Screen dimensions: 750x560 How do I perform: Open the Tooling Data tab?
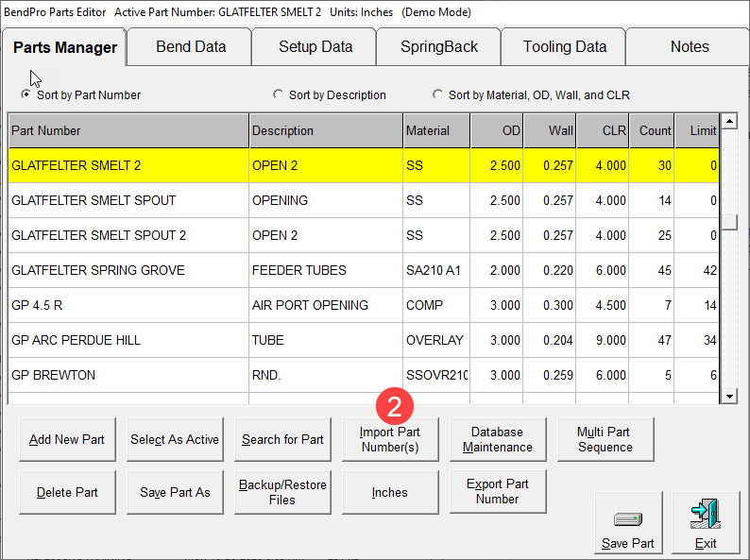[x=565, y=47]
